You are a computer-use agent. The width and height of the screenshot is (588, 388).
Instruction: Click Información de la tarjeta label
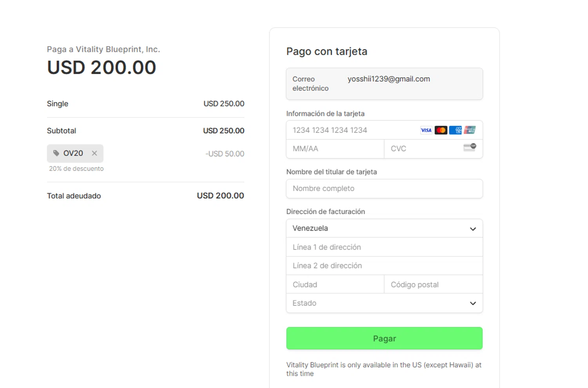pyautogui.click(x=325, y=114)
